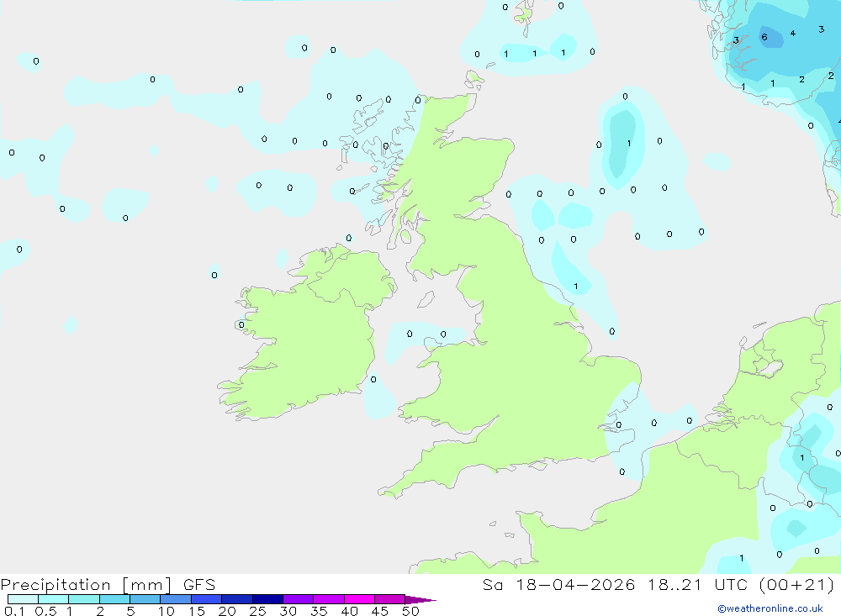841x616 pixels.
Task: Click the 30–35 mm purple legend swatch
Action: [298, 599]
